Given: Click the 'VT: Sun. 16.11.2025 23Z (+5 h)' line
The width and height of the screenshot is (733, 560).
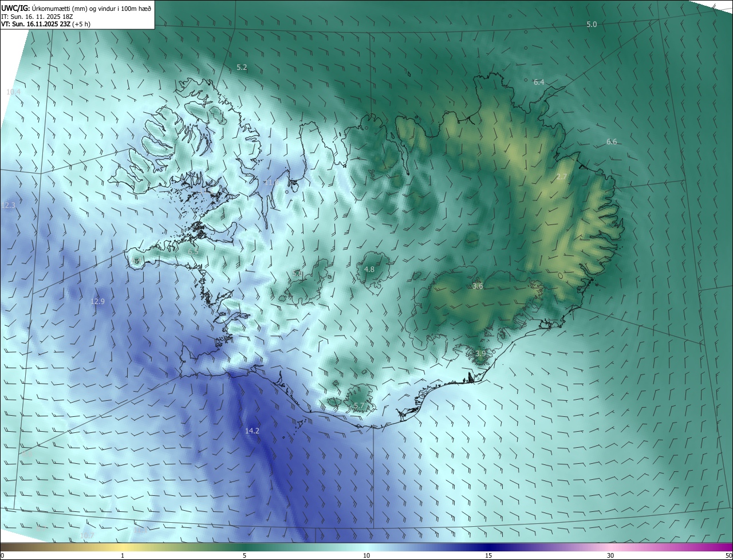Looking at the screenshot, I should tap(46, 24).
